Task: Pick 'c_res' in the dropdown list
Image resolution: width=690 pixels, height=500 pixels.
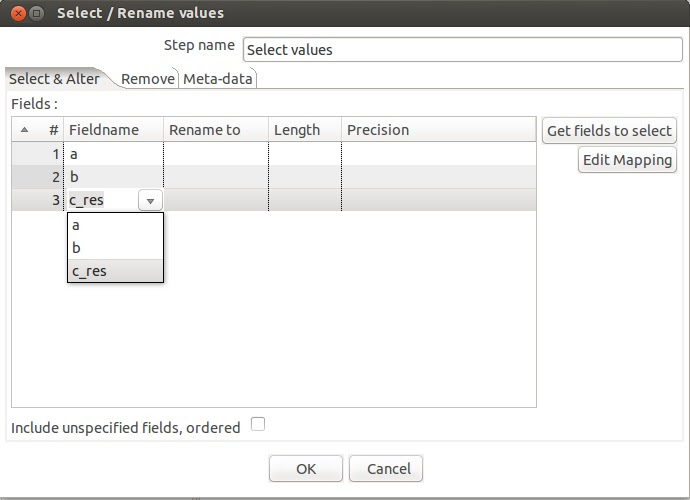Action: pos(115,271)
